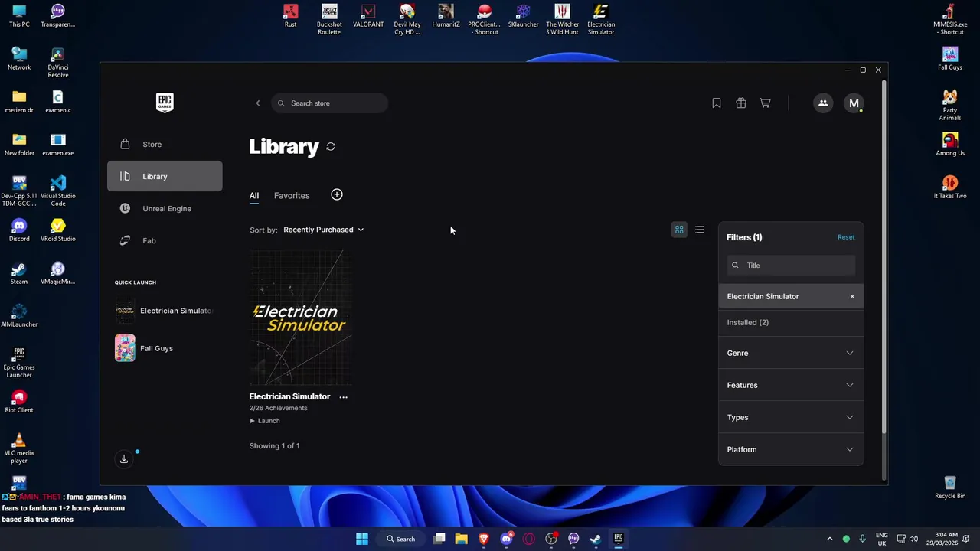
Task: Switch to the All tab
Action: click(254, 195)
